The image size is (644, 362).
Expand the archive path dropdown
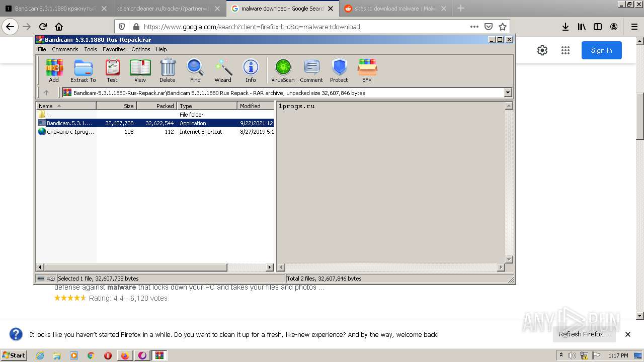[508, 93]
